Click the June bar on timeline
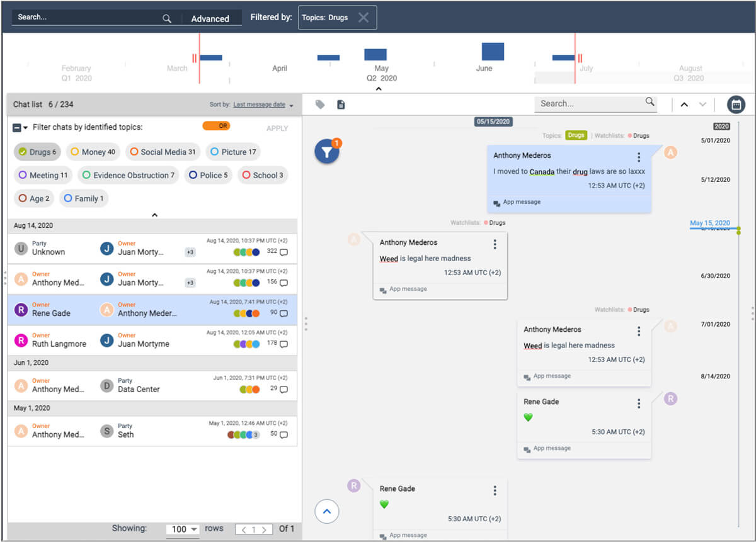756x542 pixels. pyautogui.click(x=493, y=52)
